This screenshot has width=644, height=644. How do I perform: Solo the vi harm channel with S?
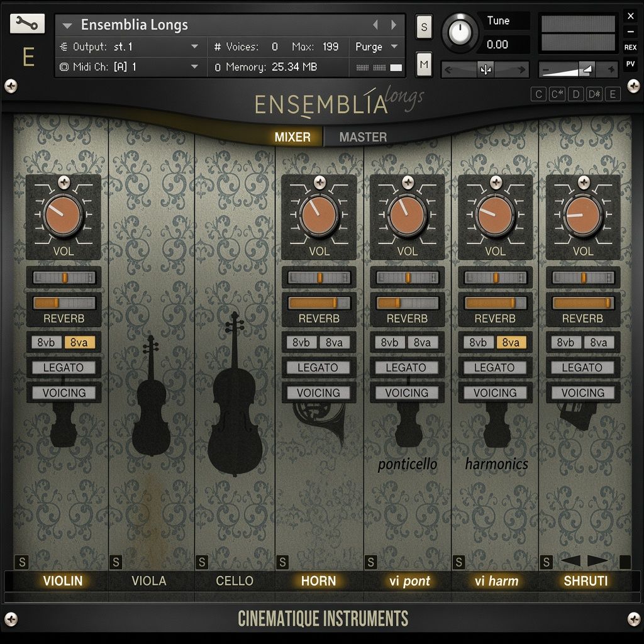coord(458,562)
